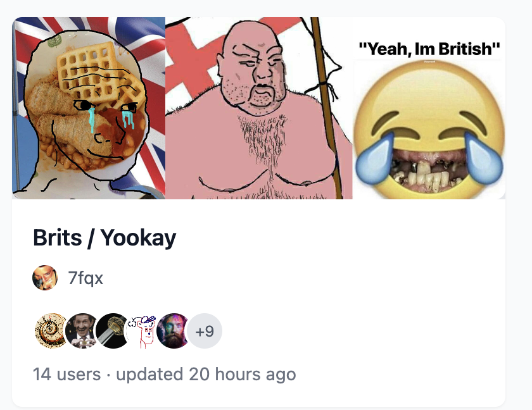Click the katana sword member avatar
Image resolution: width=532 pixels, height=410 pixels.
tap(112, 331)
